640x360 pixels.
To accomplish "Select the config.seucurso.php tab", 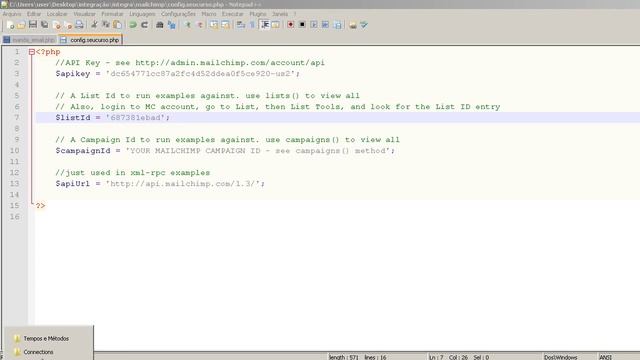I will [x=90, y=40].
